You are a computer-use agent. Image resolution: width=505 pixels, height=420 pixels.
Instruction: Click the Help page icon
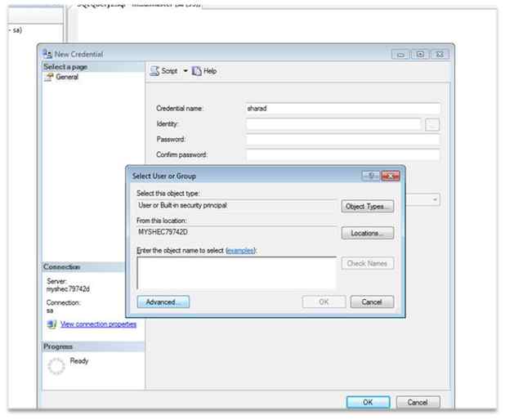point(196,71)
